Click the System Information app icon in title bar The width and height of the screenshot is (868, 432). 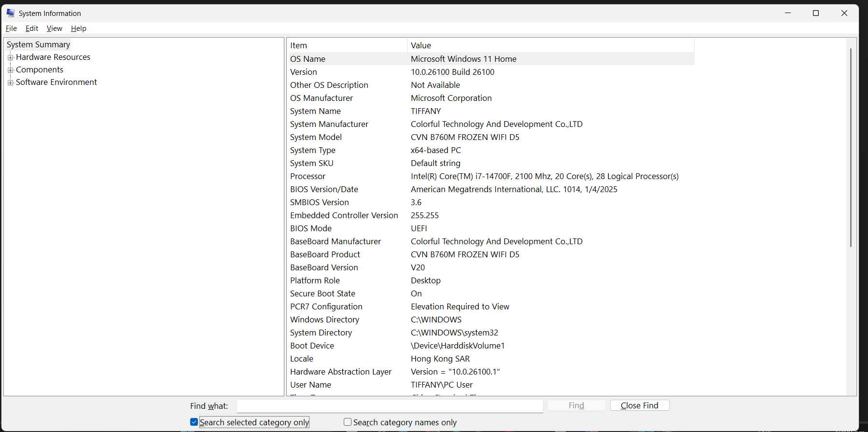tap(11, 13)
